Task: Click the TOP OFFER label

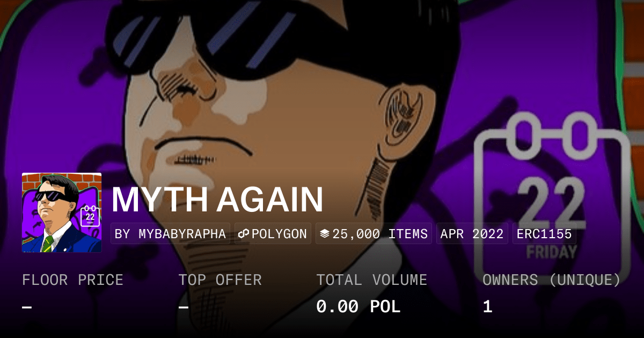Action: [220, 280]
